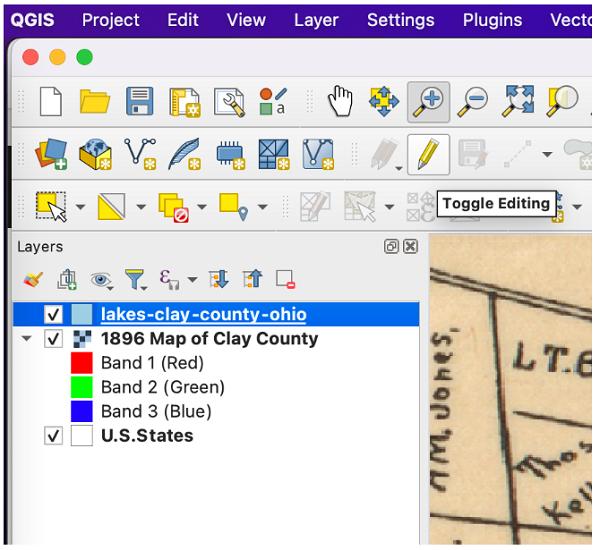The image size is (600, 550).
Task: Click the Collapse All layers icon
Action: 253,279
